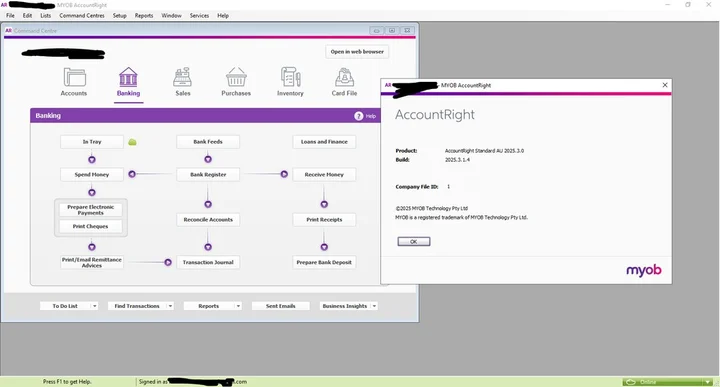
Task: Select the Banking command centre icon
Action: [x=128, y=77]
